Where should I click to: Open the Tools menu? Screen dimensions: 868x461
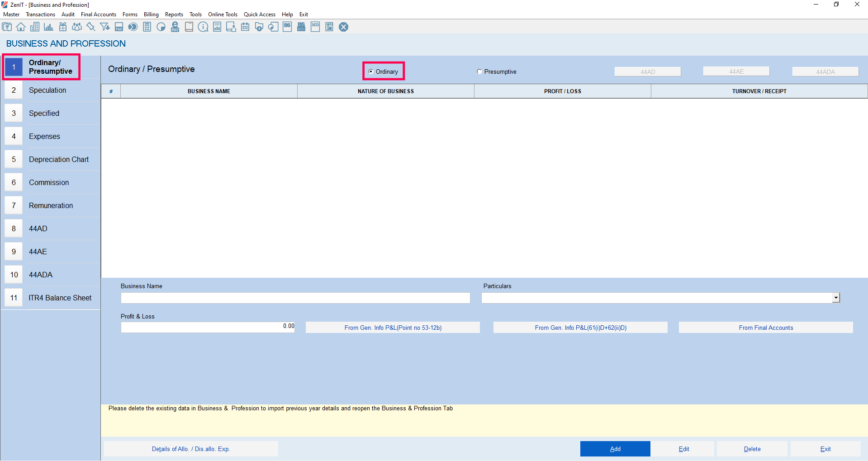(x=196, y=14)
